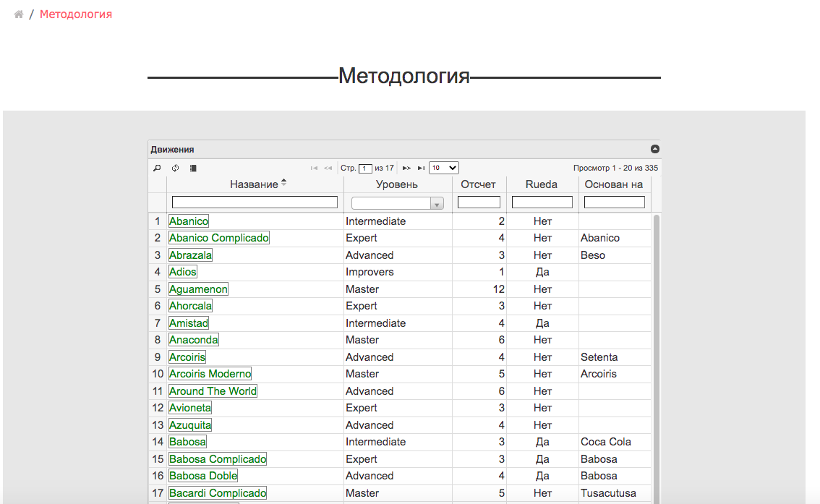
Task: Open the Avioneta movement link
Action: coord(190,408)
